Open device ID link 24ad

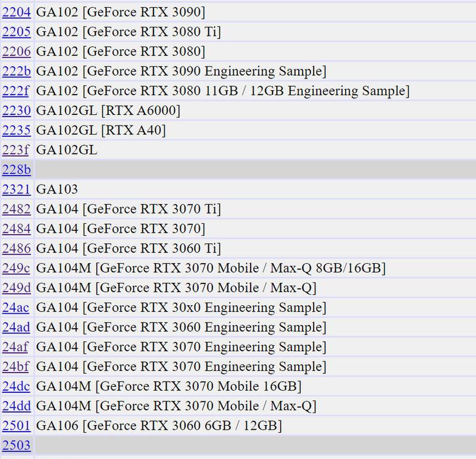tap(16, 327)
